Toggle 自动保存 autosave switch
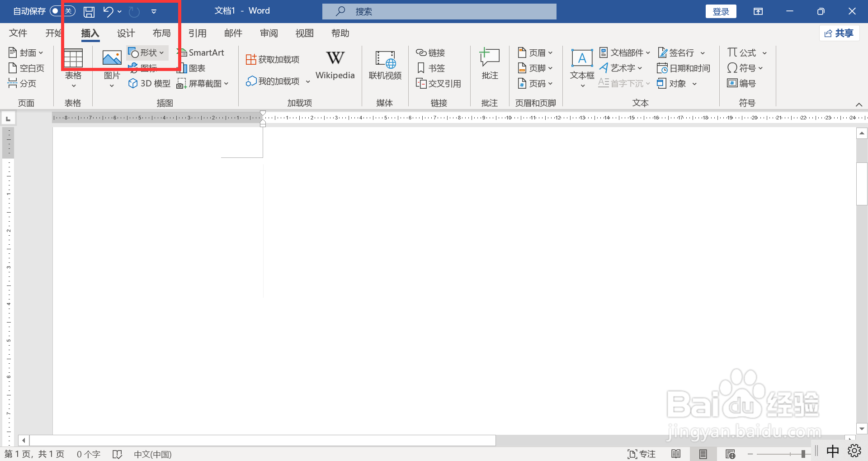This screenshot has height=461, width=868. (62, 11)
